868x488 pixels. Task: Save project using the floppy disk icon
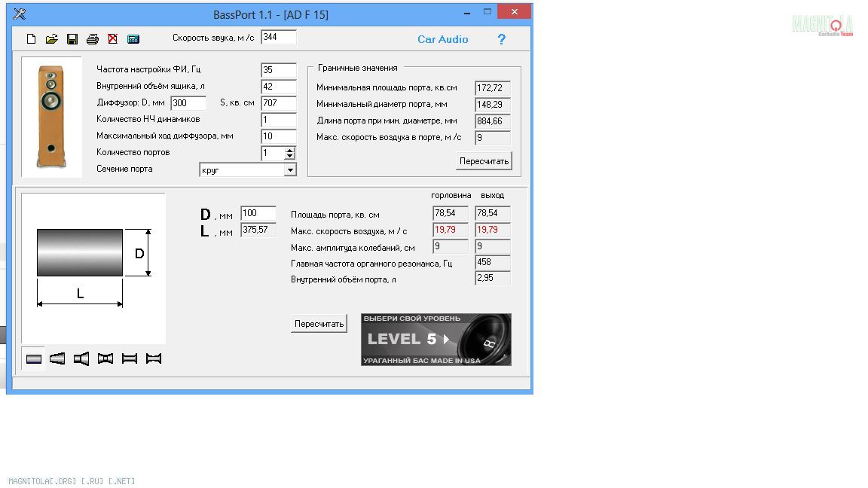[72, 39]
